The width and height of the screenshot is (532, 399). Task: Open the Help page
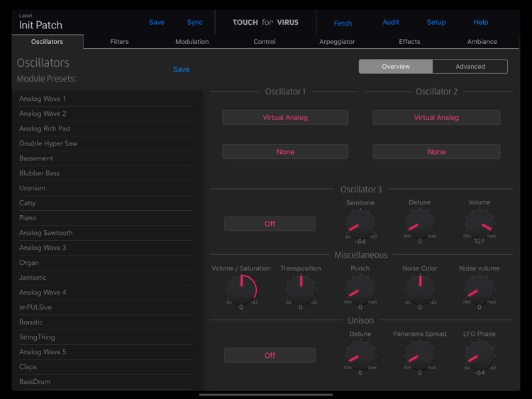point(480,23)
